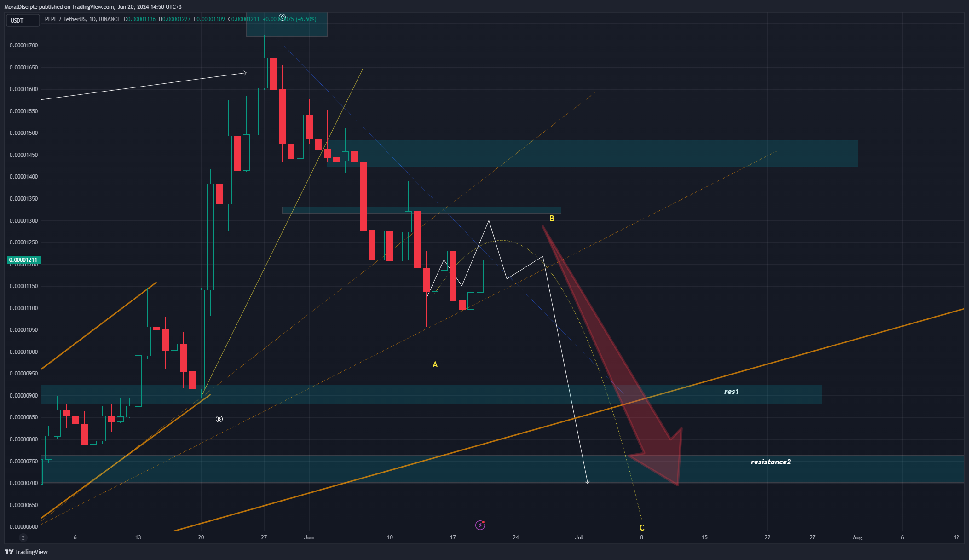Click the current price label 0.00001211
The width and height of the screenshot is (969, 560).
[23, 260]
